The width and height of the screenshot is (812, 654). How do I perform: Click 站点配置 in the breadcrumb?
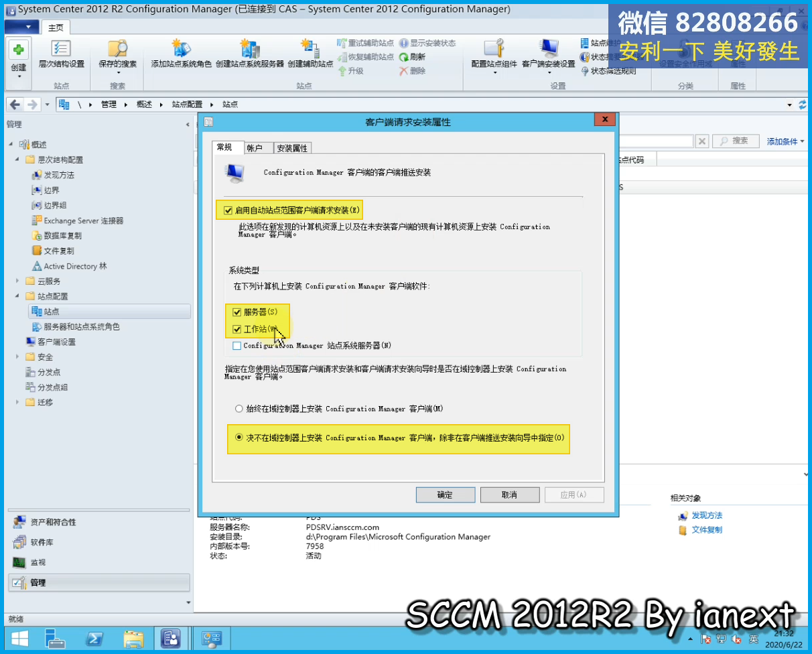tap(187, 105)
